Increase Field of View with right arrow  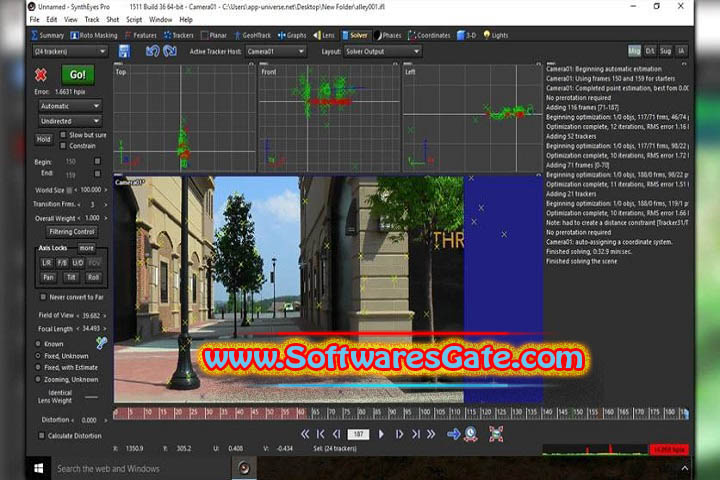click(x=106, y=316)
